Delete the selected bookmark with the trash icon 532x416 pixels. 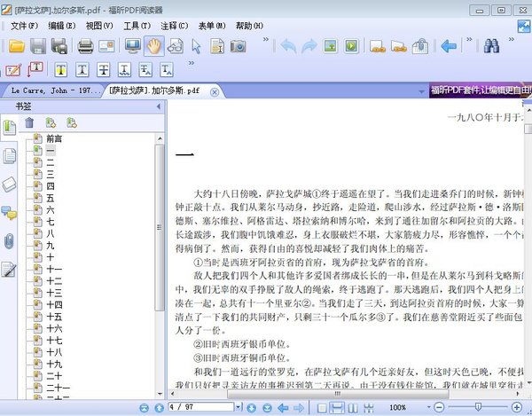click(29, 122)
